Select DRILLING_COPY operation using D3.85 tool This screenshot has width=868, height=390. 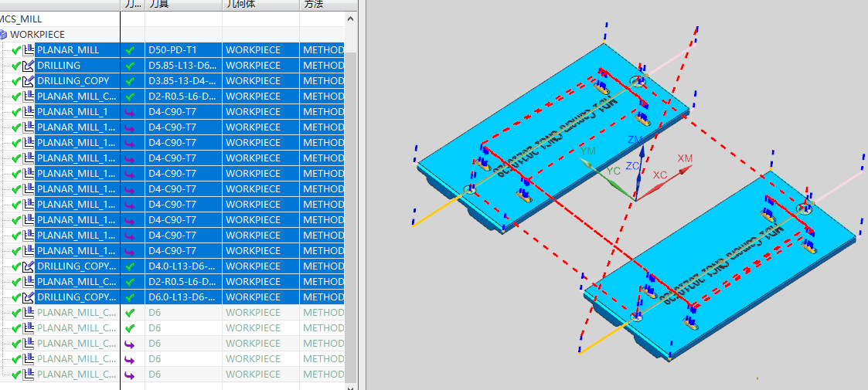click(x=73, y=81)
